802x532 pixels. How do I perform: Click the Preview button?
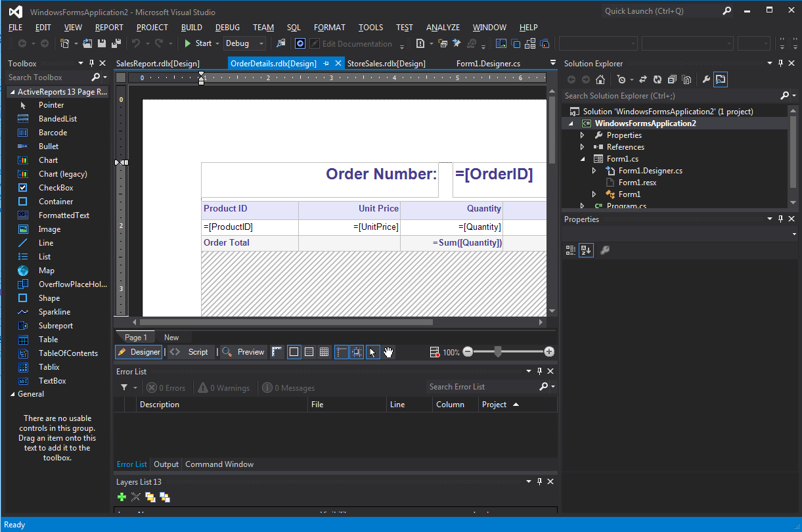coord(244,353)
